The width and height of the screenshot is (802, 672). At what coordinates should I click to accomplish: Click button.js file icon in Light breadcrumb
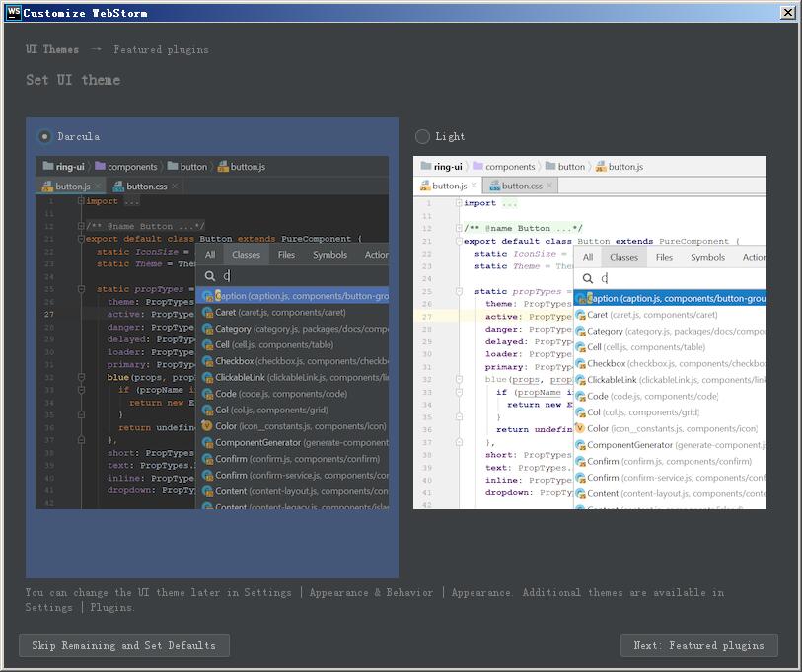coord(601,167)
